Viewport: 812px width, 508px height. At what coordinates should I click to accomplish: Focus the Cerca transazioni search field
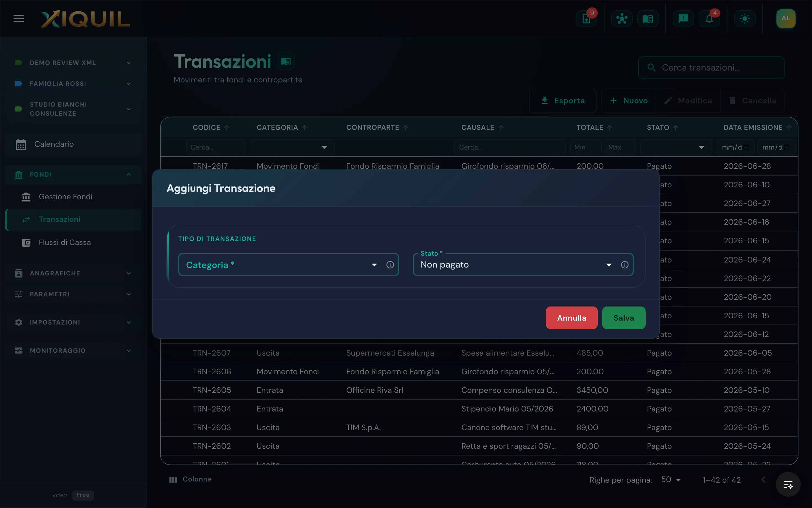click(711, 67)
